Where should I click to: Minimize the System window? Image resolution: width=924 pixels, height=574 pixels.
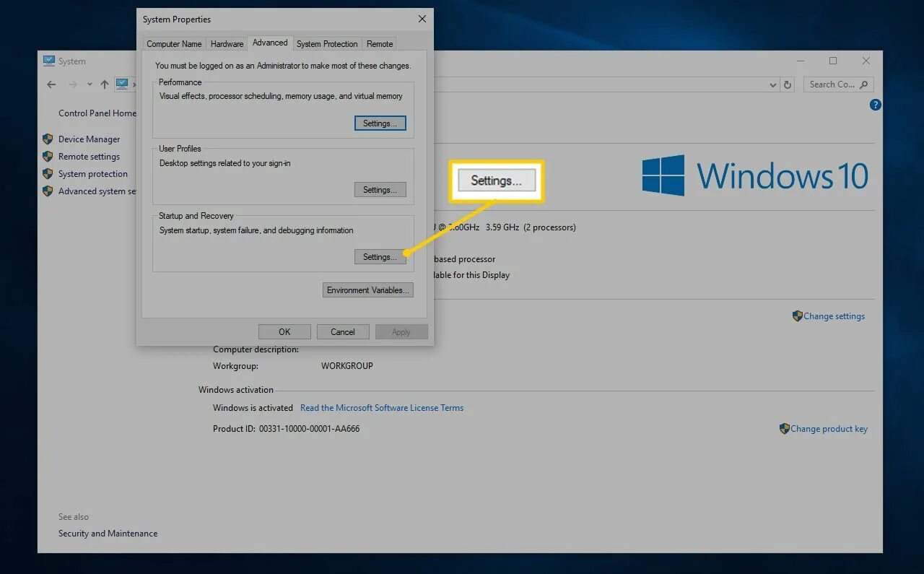click(x=800, y=61)
